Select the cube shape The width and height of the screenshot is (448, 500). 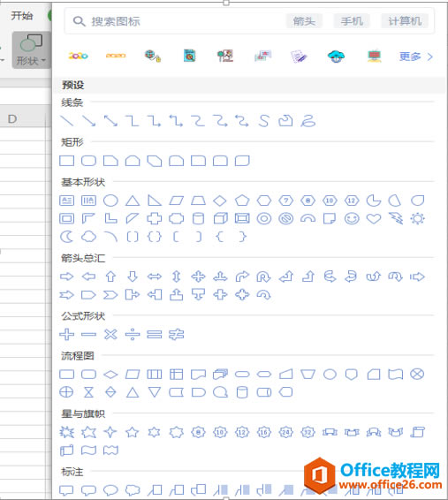click(220, 219)
